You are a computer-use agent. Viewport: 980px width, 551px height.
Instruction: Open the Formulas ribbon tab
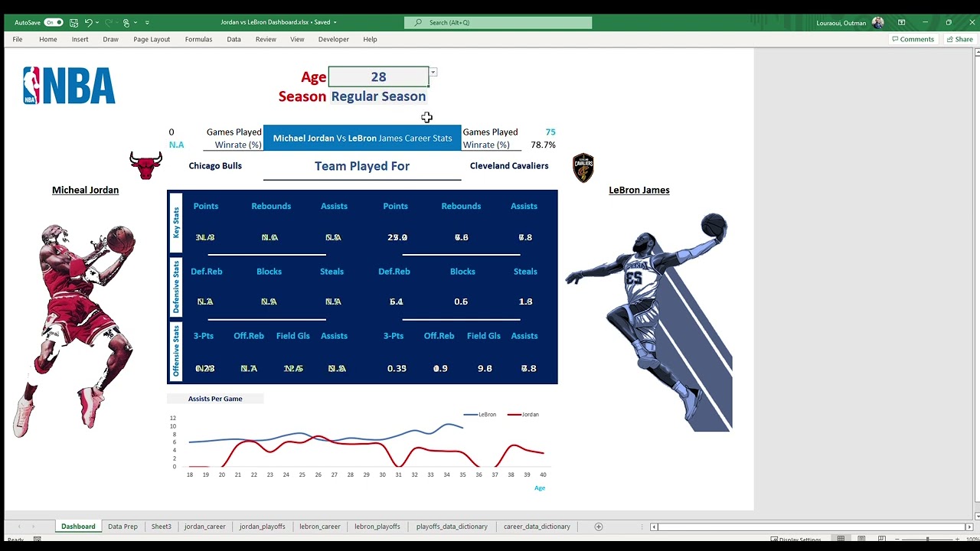198,39
